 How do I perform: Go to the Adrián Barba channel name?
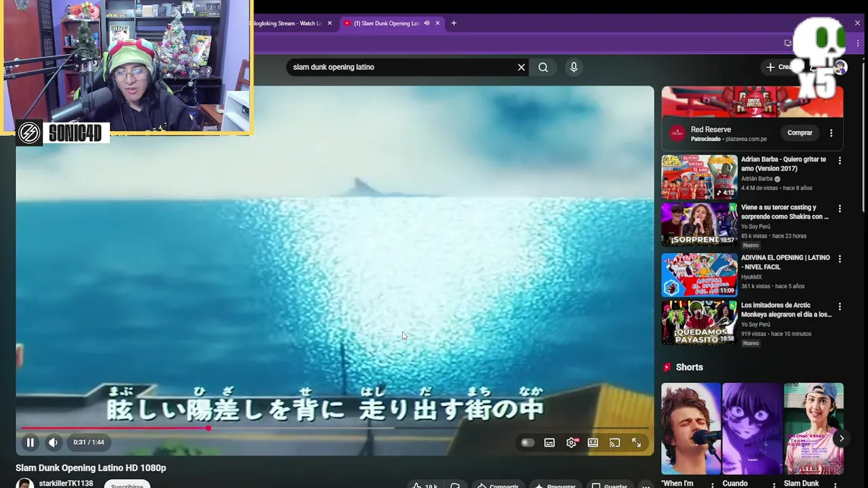[757, 179]
